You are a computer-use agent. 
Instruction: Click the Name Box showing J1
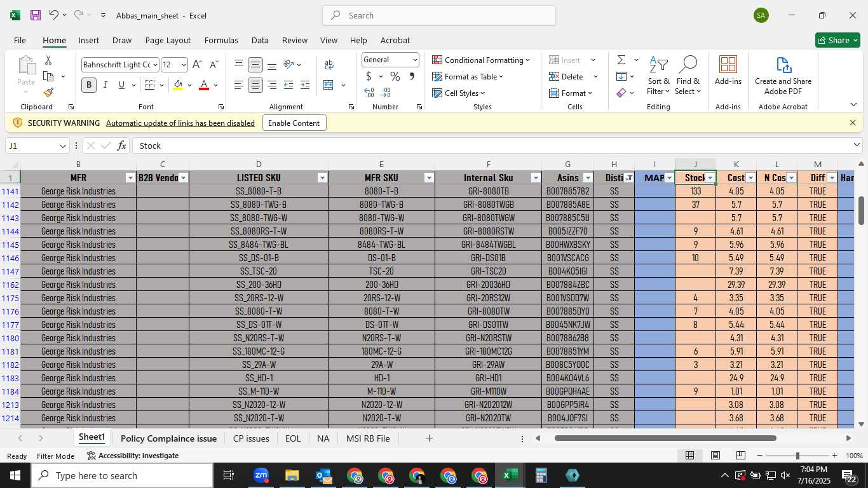pyautogui.click(x=37, y=146)
